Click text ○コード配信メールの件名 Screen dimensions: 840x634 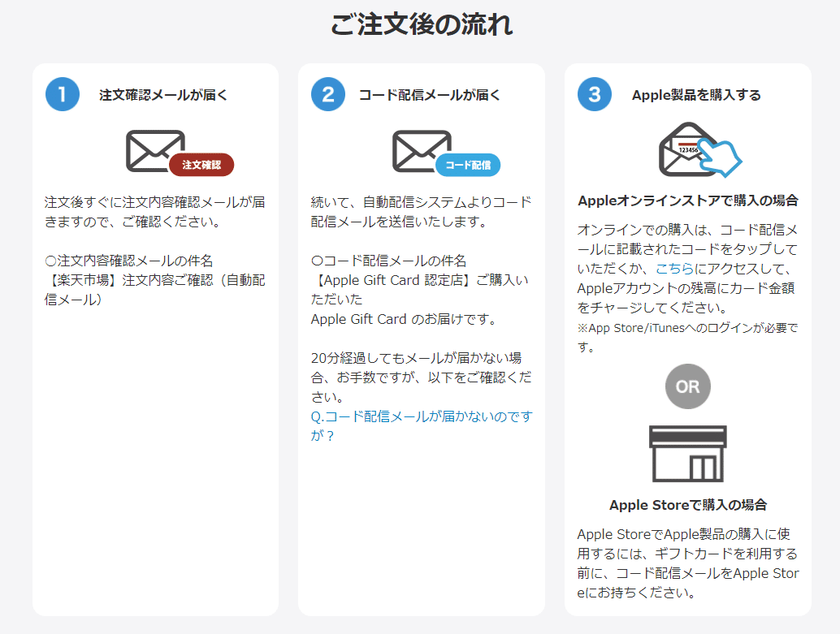388,261
